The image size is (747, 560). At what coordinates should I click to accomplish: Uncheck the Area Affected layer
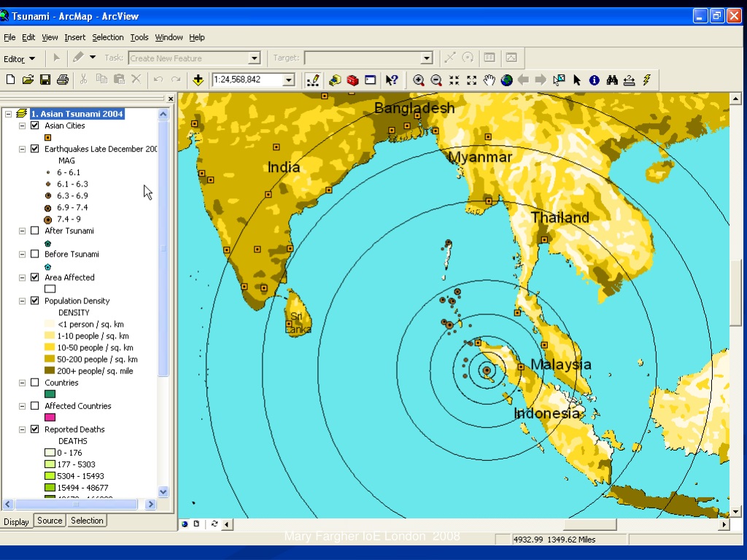35,277
